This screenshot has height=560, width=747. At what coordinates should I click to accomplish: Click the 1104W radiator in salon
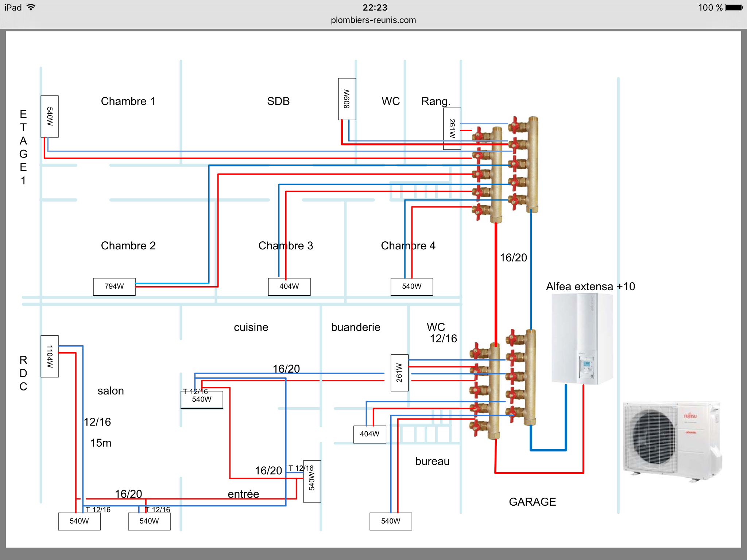pyautogui.click(x=50, y=356)
